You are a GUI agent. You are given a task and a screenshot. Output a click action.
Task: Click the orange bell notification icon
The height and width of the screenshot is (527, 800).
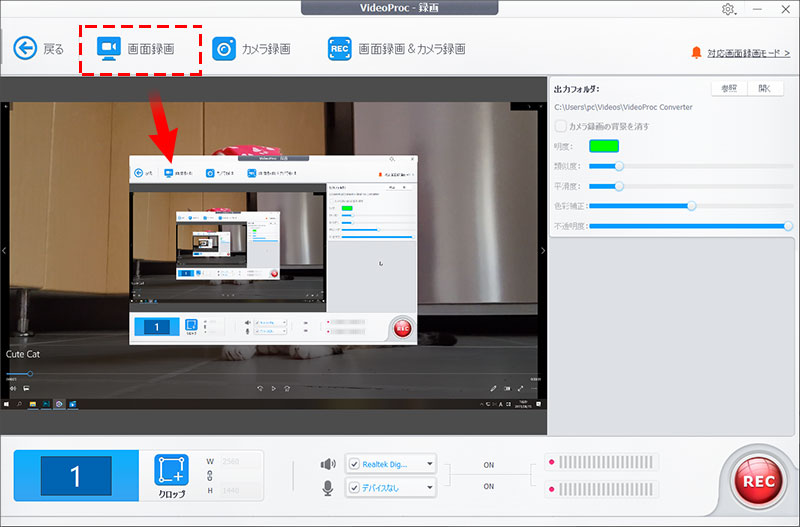[696, 53]
